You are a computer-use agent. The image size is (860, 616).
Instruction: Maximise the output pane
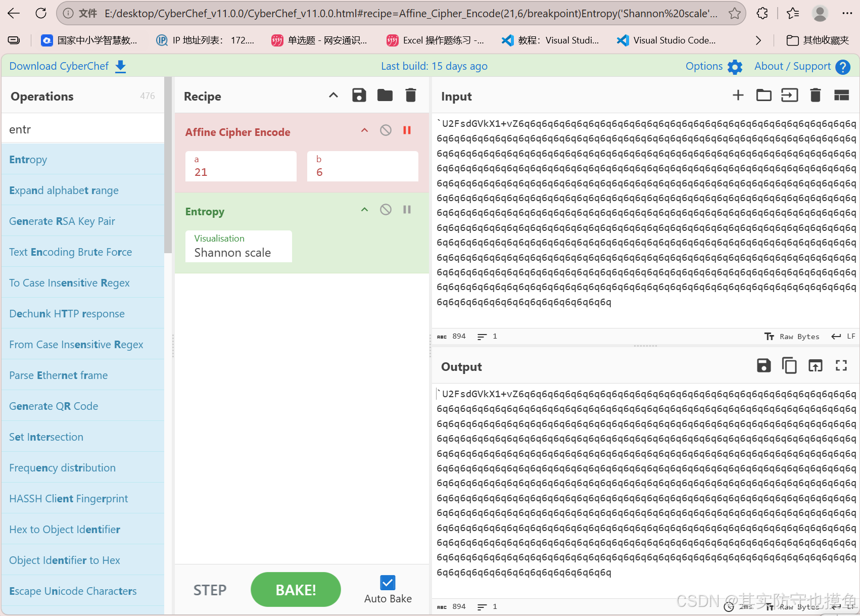841,365
